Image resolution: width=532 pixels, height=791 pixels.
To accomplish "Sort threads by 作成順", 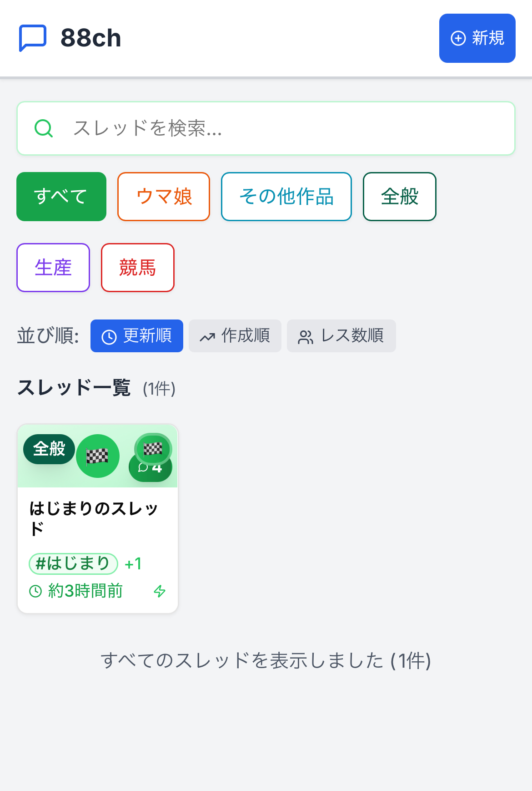I will pyautogui.click(x=235, y=336).
